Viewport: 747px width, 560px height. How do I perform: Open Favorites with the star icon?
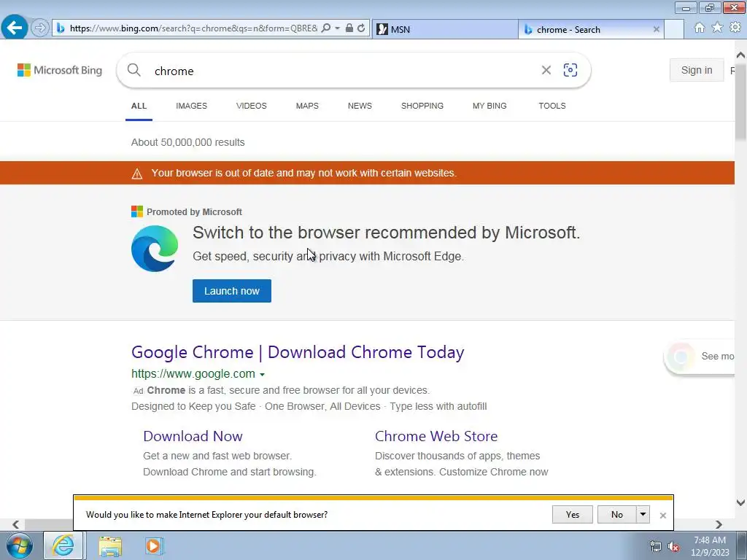pyautogui.click(x=717, y=28)
